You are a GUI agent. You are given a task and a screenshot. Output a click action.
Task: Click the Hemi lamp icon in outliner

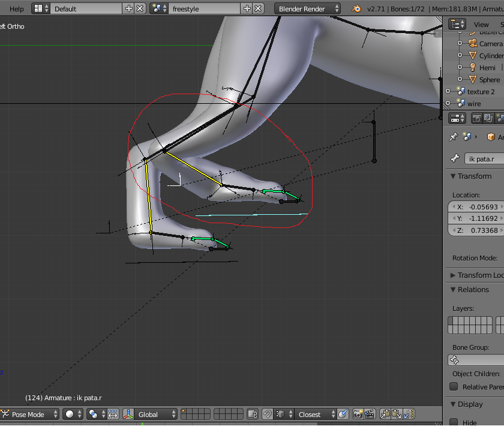[473, 68]
